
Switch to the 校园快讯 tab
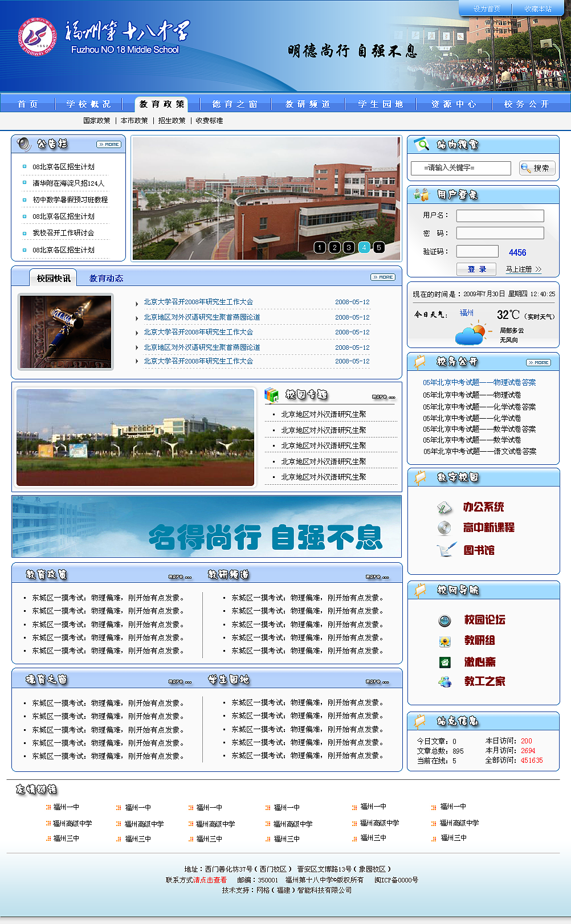[54, 278]
